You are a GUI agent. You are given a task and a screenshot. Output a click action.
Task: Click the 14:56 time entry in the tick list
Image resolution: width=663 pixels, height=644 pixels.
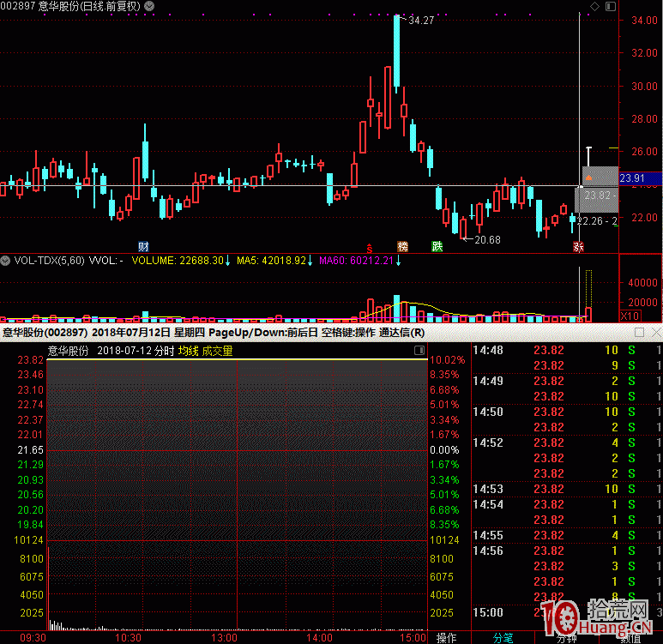click(x=488, y=551)
